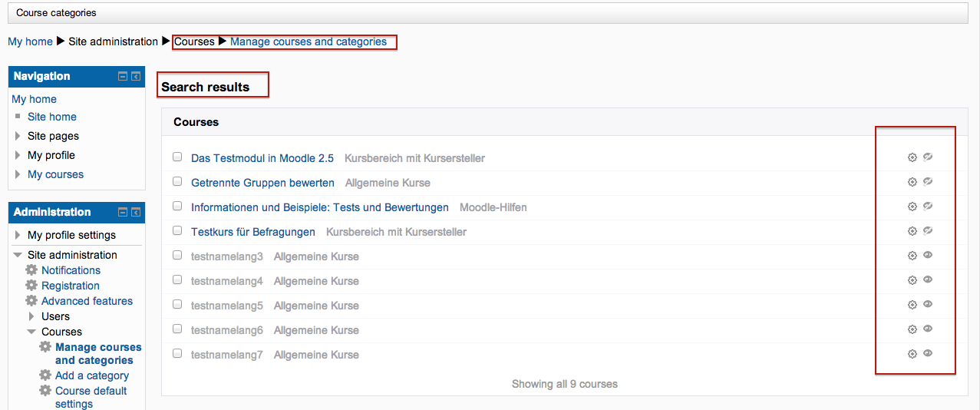Click Manage courses and categories breadcrumb link

click(309, 41)
